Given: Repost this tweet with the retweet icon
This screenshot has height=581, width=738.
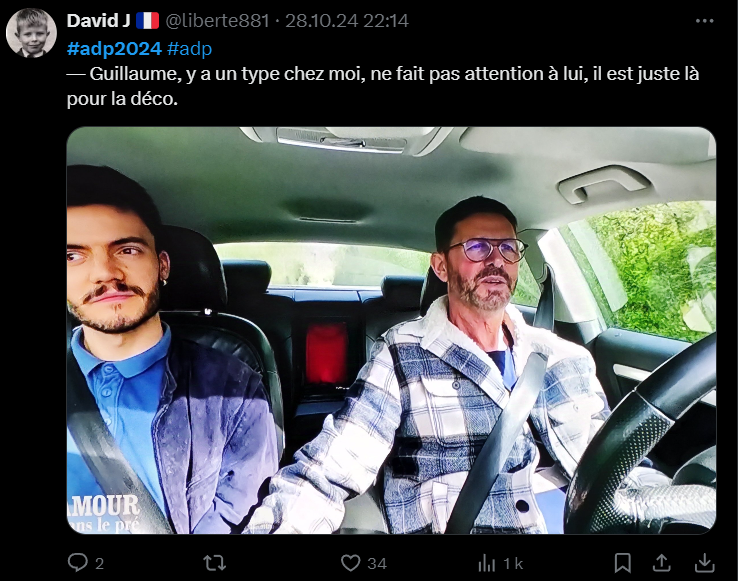Looking at the screenshot, I should point(215,563).
